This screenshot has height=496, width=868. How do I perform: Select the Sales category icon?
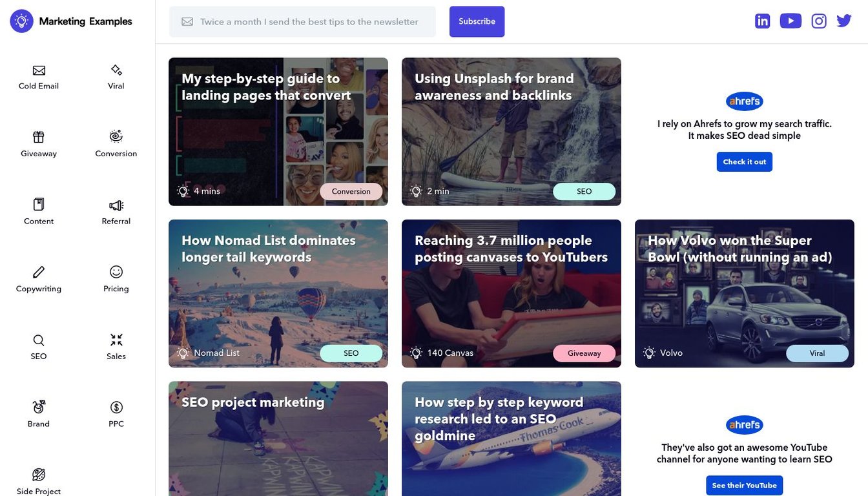(x=116, y=340)
